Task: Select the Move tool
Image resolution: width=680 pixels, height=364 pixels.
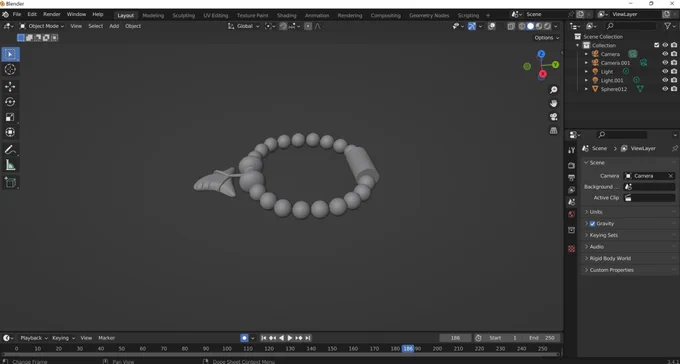Action: click(10, 87)
